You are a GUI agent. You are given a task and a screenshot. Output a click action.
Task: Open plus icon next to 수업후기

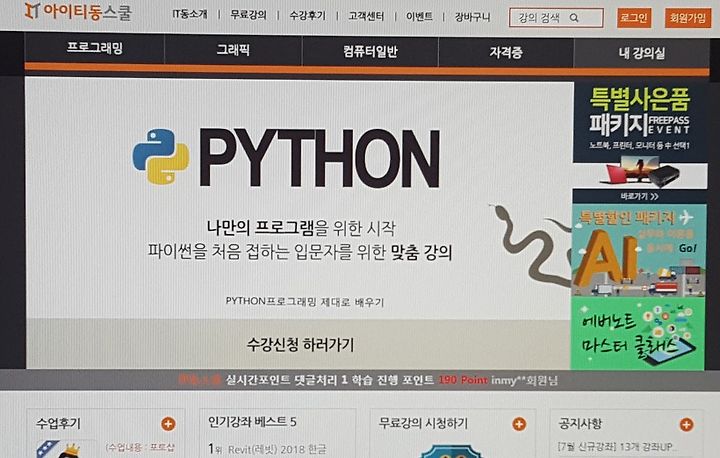coord(168,424)
